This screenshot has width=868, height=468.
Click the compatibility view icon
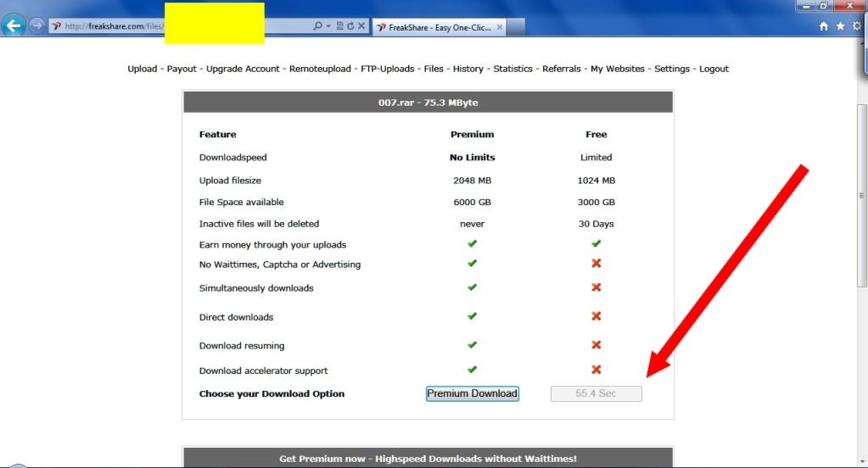click(339, 26)
